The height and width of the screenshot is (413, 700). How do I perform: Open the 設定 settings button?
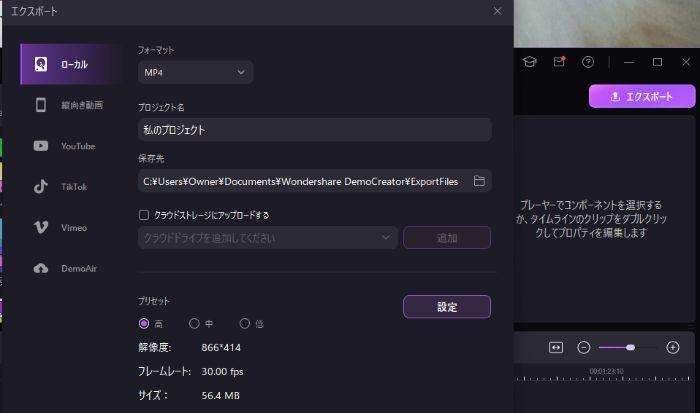(447, 307)
